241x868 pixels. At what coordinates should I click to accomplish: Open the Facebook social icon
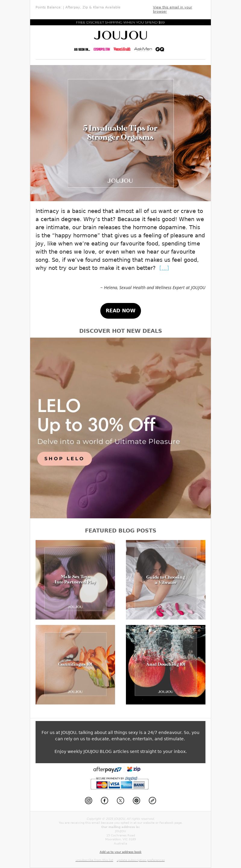click(x=105, y=801)
